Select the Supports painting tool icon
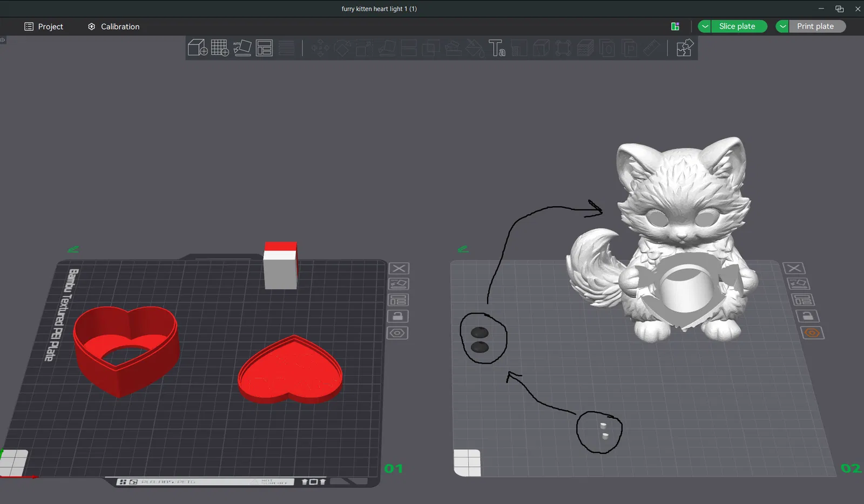 click(x=453, y=48)
